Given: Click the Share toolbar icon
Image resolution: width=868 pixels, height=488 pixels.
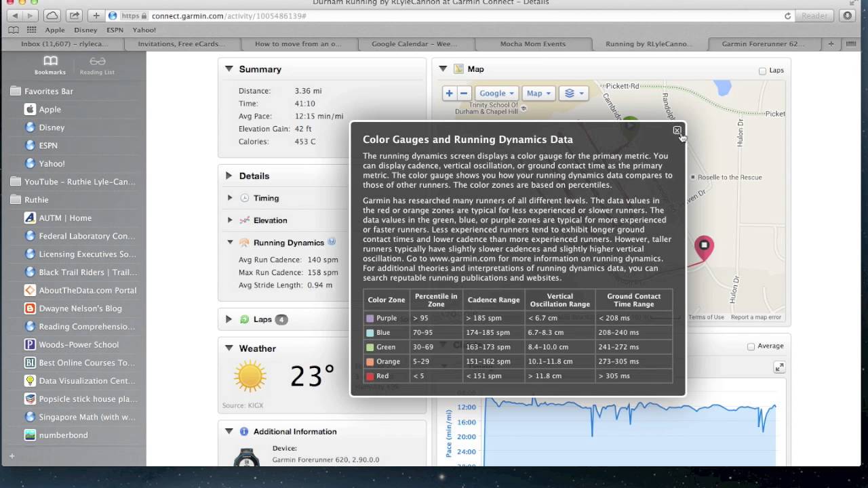Looking at the screenshot, I should point(75,16).
